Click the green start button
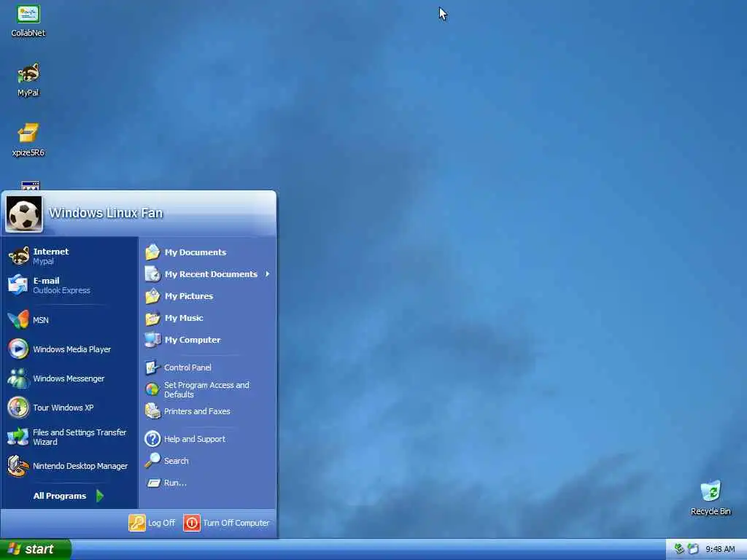The width and height of the screenshot is (747, 560). [x=36, y=550]
